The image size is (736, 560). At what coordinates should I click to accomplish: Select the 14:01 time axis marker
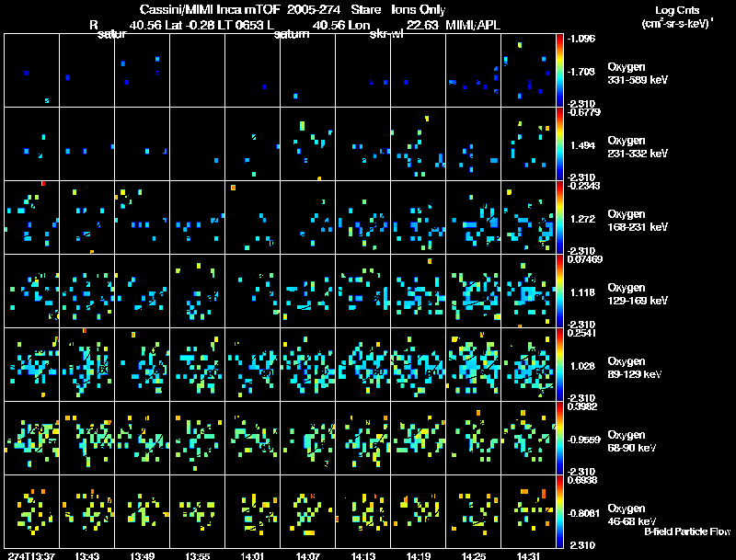[x=252, y=555]
